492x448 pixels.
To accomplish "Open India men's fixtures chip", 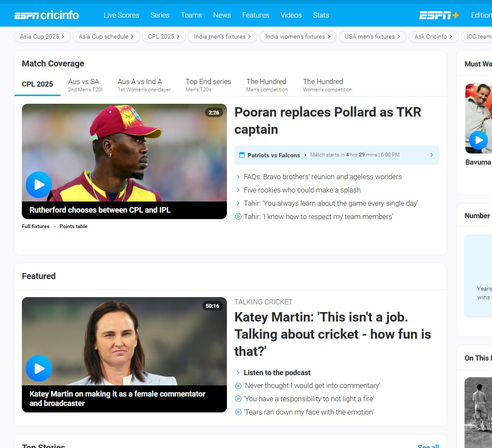I will (x=223, y=37).
